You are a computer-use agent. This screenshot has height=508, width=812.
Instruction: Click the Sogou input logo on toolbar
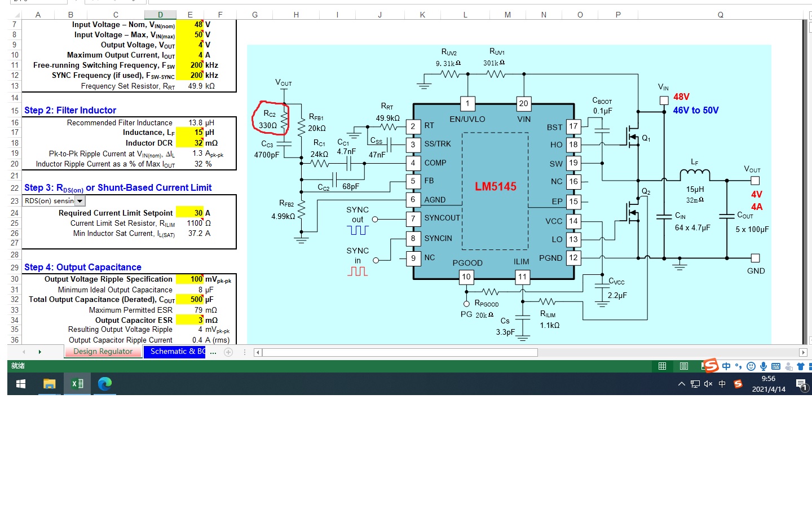click(711, 366)
